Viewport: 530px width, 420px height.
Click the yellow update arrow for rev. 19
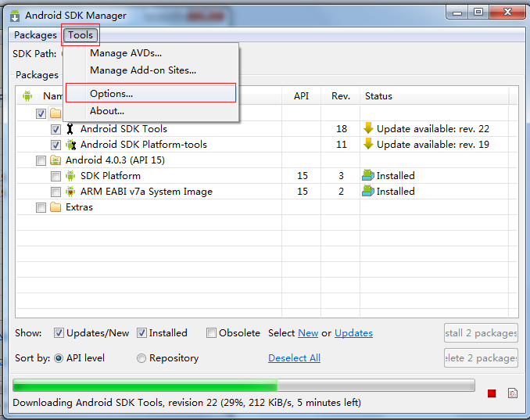[368, 144]
